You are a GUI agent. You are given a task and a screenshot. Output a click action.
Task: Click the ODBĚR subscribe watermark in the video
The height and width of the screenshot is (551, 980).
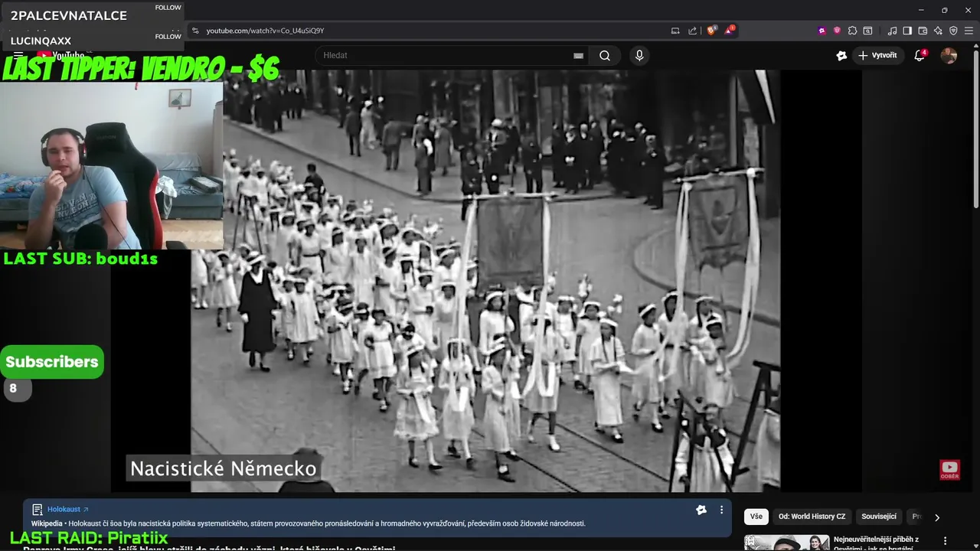click(x=949, y=470)
